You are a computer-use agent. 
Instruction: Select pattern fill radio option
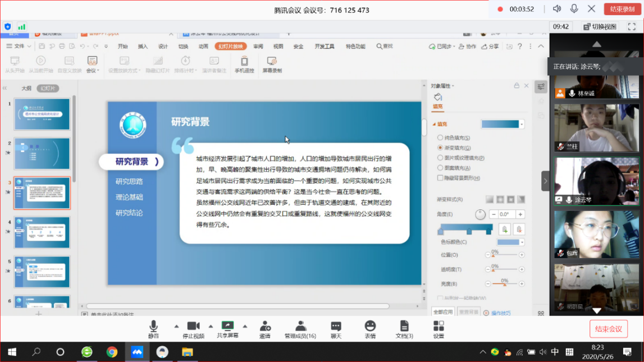440,168
